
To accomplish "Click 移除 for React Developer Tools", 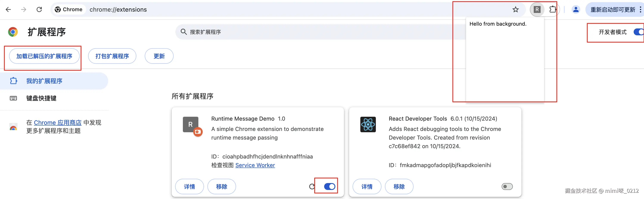I will [x=399, y=187].
